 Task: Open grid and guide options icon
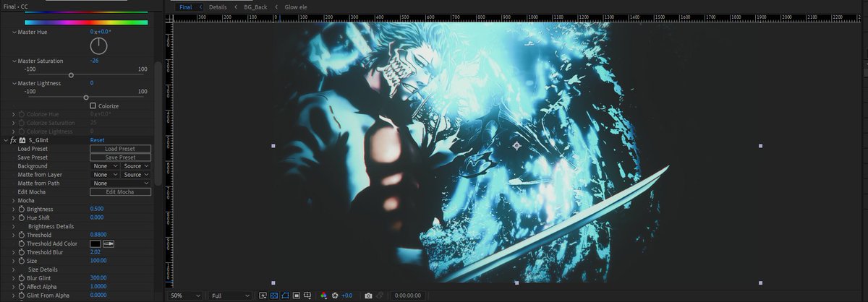click(x=307, y=295)
